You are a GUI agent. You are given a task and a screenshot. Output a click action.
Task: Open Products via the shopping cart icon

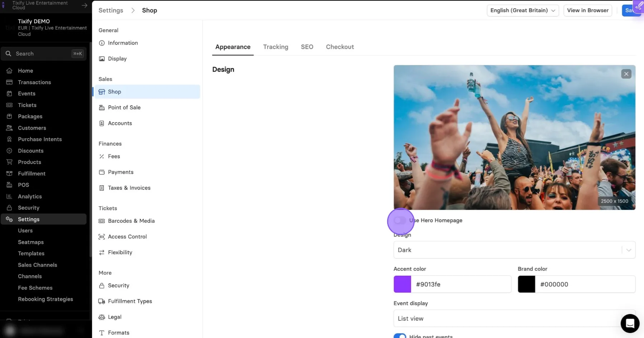9,162
